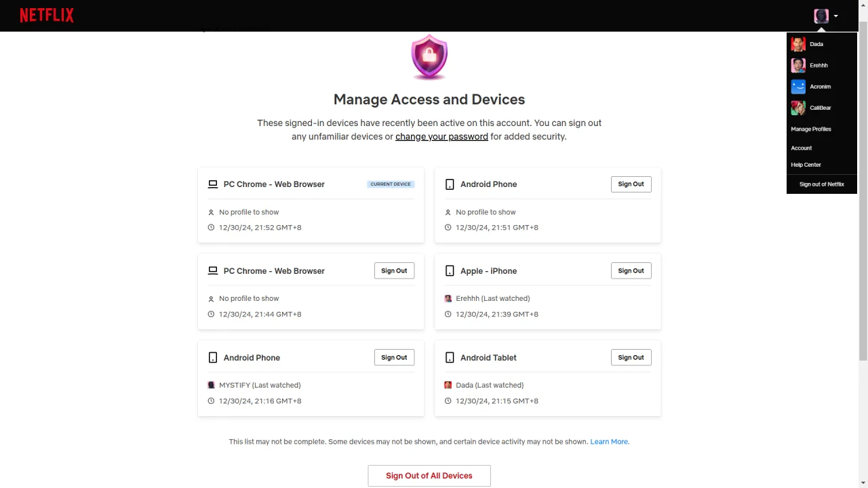Collapse the profile dropdown arrow

pyautogui.click(x=836, y=16)
